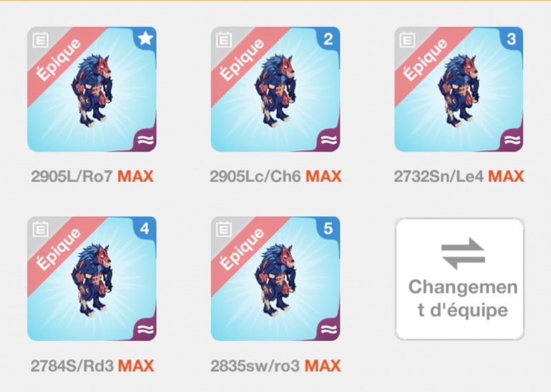Image resolution: width=551 pixels, height=392 pixels.
Task: Tap wave element icon on card 5
Action: click(329, 329)
